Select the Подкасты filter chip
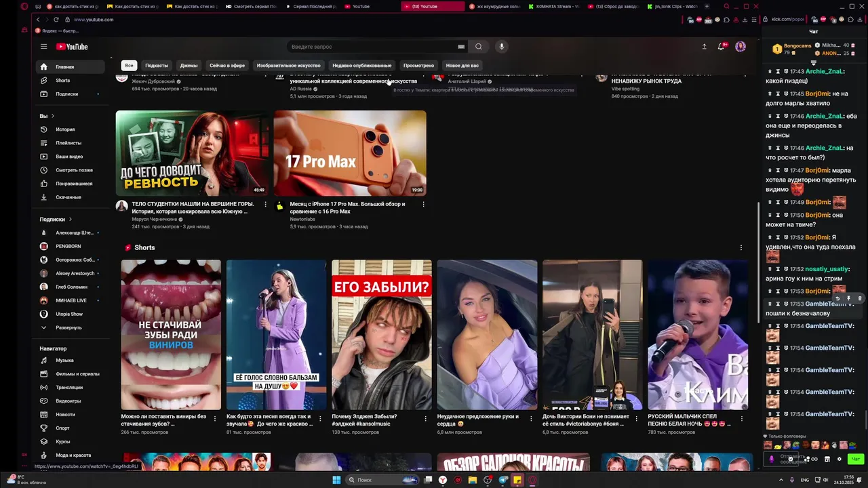 point(157,66)
